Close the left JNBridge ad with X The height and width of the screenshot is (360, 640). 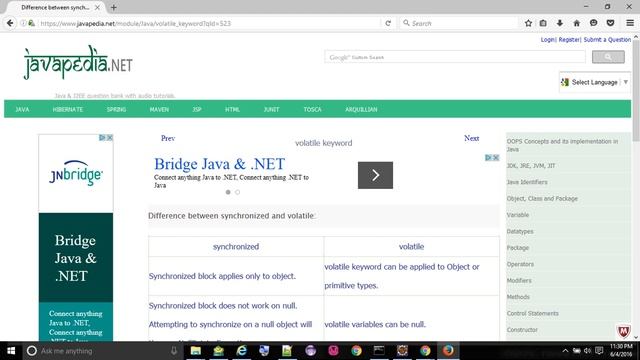pyautogui.click(x=110, y=138)
